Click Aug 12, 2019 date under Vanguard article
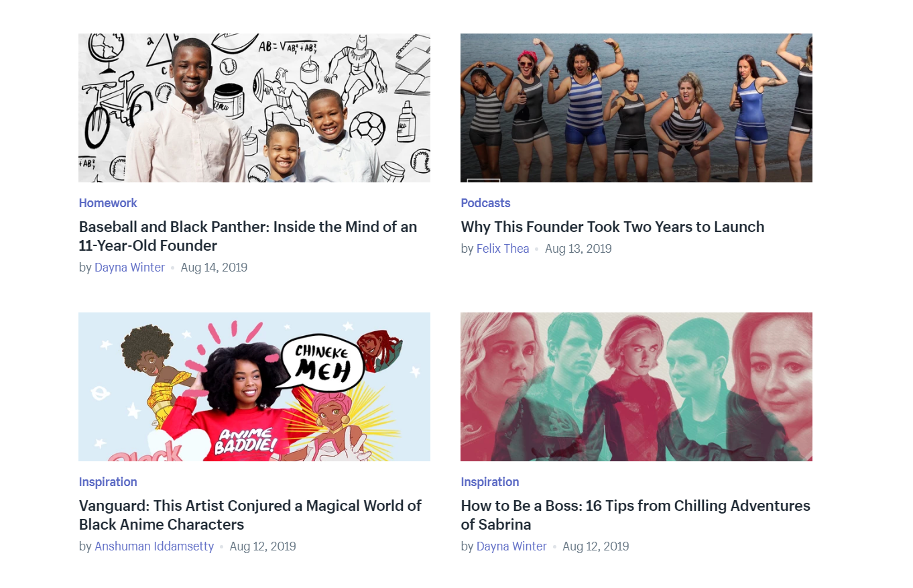The height and width of the screenshot is (588, 913). 263,546
